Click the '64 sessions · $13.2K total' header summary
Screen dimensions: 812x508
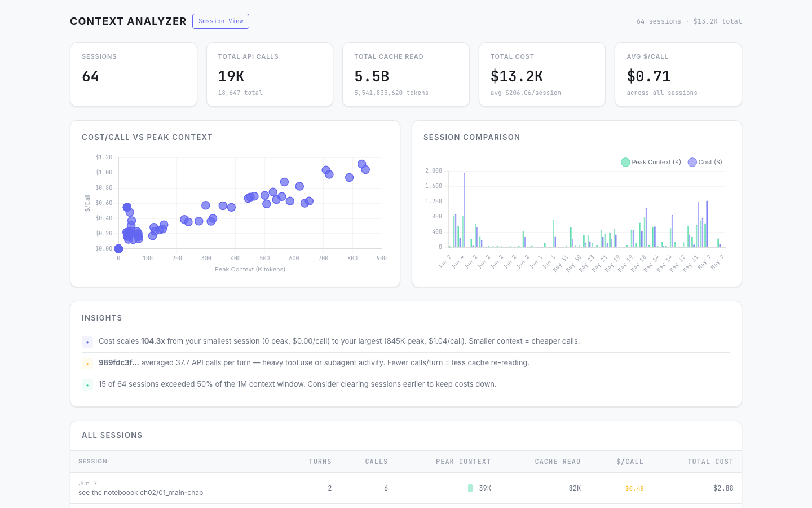tap(689, 21)
